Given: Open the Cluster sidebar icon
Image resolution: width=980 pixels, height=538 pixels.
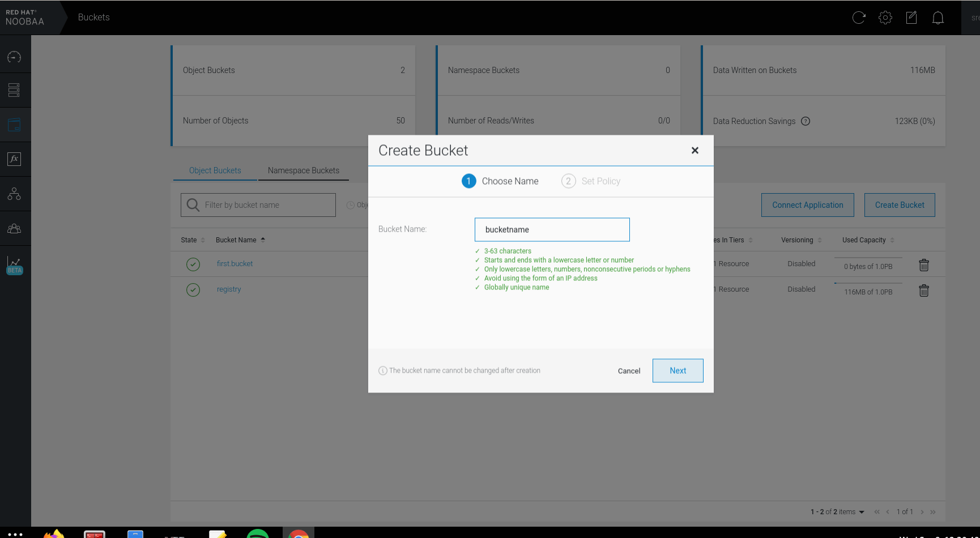Looking at the screenshot, I should 14,194.
